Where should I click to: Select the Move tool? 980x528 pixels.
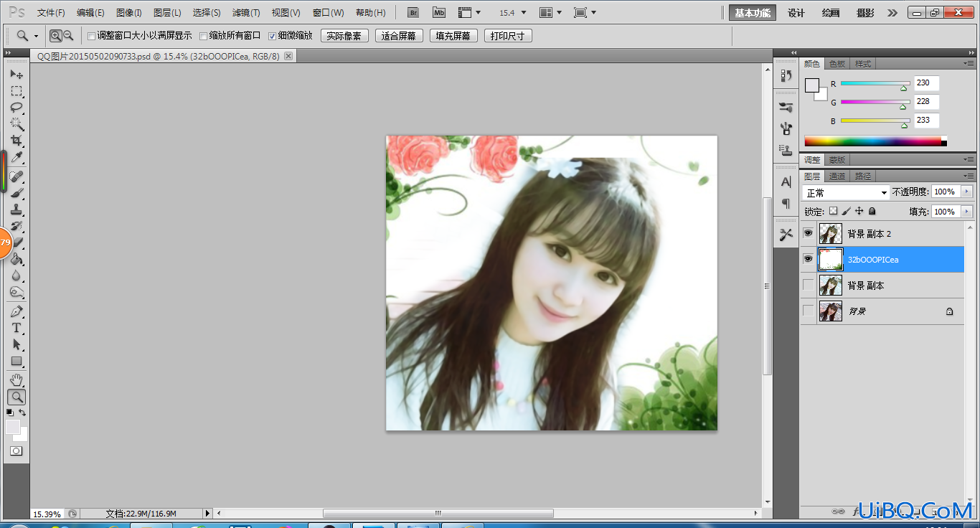pos(17,75)
